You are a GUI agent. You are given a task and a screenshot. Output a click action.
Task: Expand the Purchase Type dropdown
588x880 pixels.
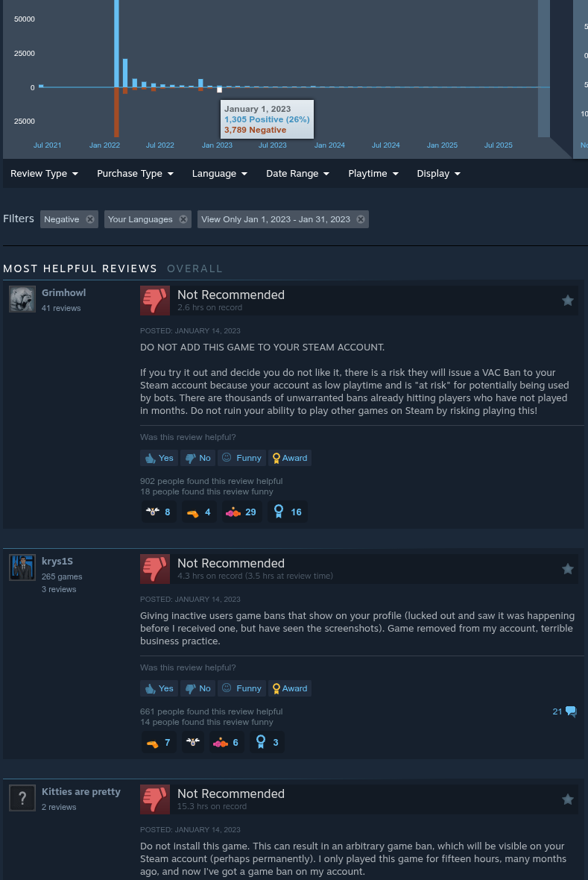135,174
